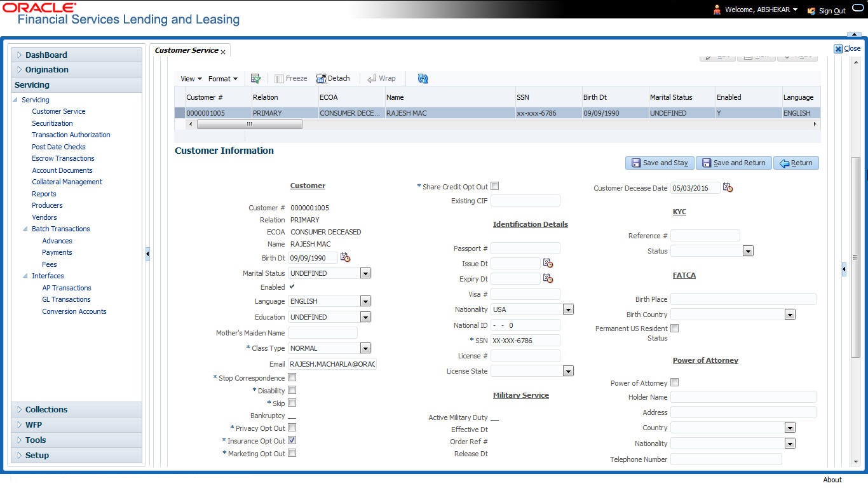The image size is (868, 488).
Task: Click the Mother's Maiden Name field
Action: [x=323, y=332]
